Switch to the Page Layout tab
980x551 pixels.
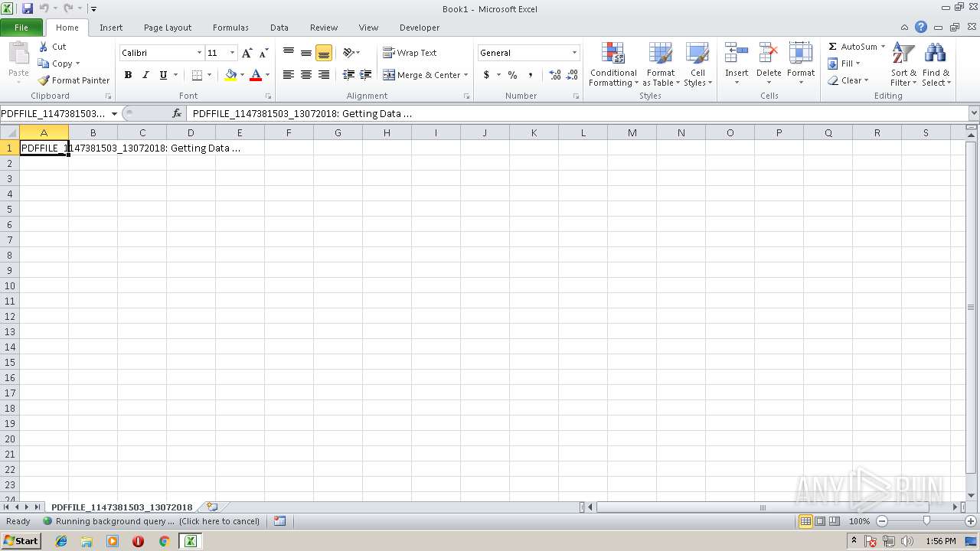point(168,28)
